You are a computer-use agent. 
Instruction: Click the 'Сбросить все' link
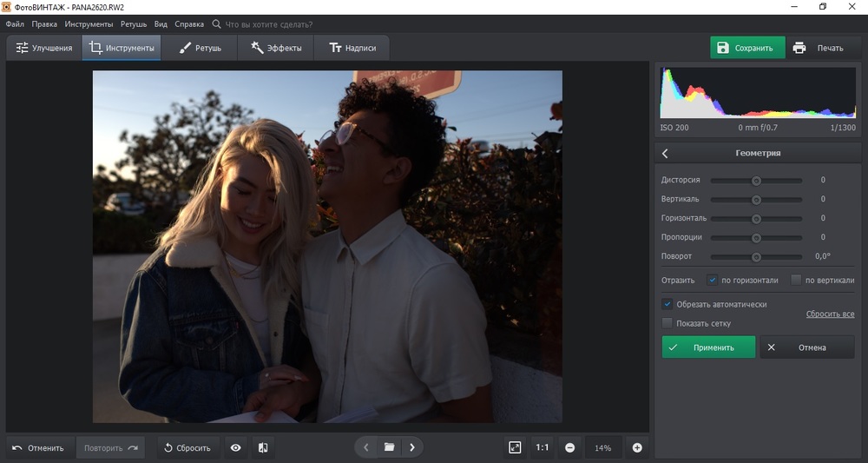click(830, 314)
